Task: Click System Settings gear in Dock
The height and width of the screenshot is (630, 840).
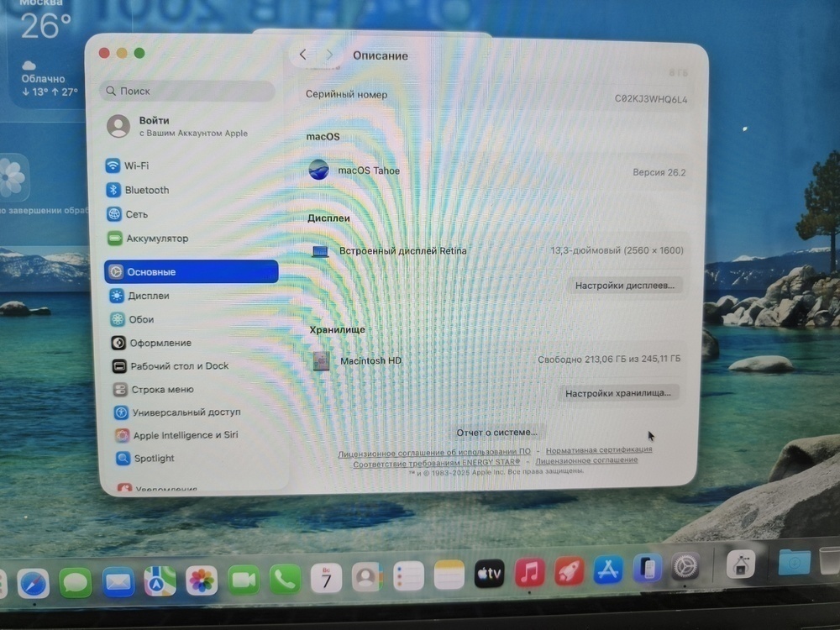Action: (685, 567)
